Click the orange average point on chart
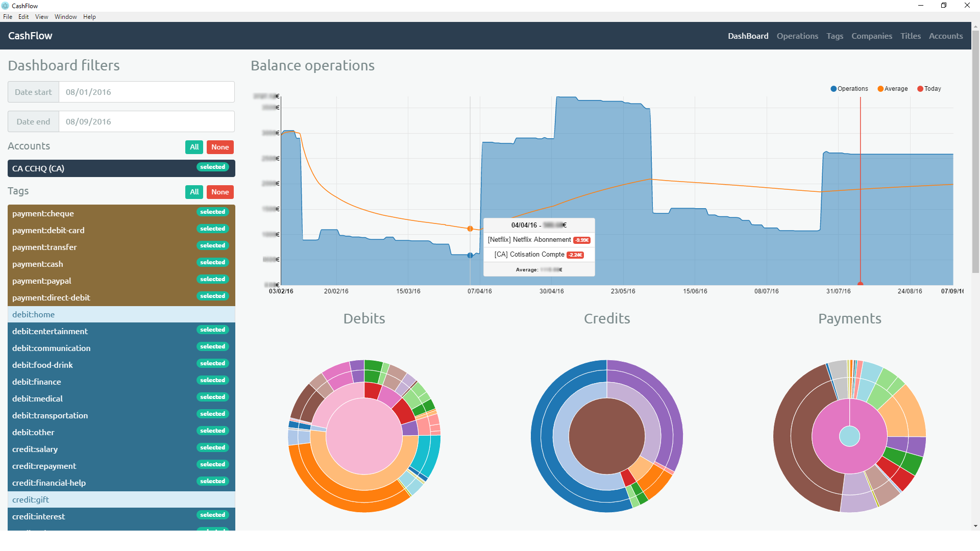This screenshot has width=980, height=551. pyautogui.click(x=470, y=229)
